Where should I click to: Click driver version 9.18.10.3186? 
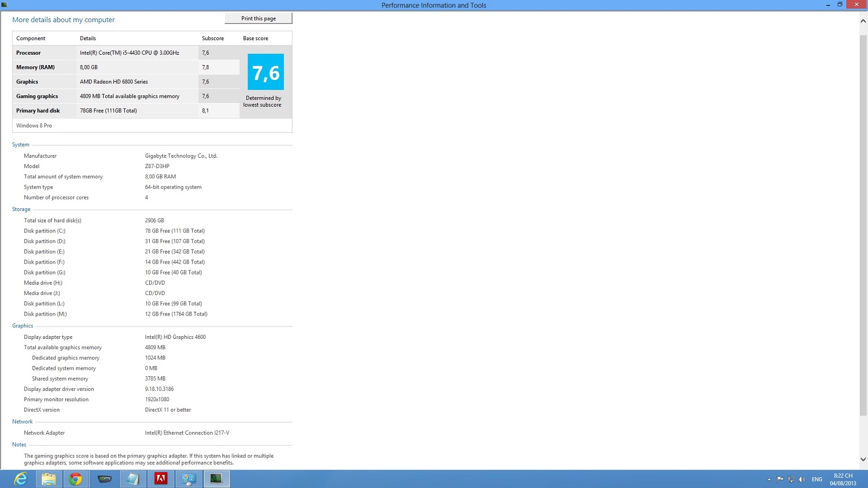159,389
